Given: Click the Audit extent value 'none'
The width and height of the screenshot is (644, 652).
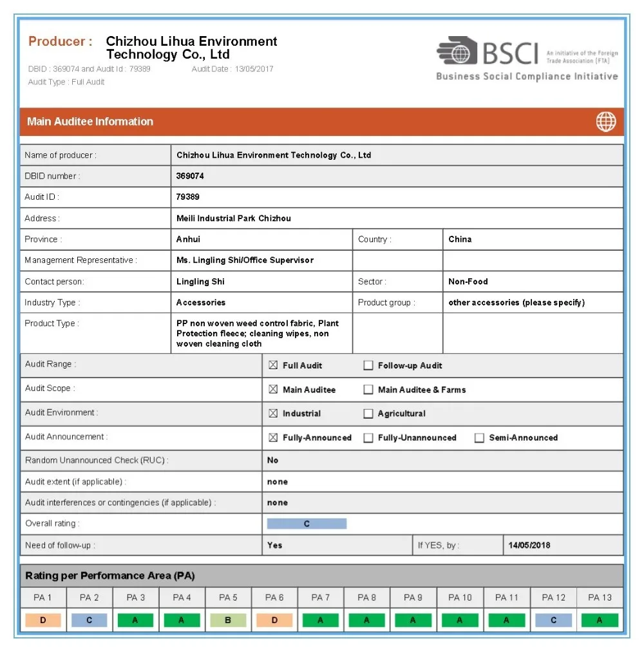Looking at the screenshot, I should click(278, 481).
